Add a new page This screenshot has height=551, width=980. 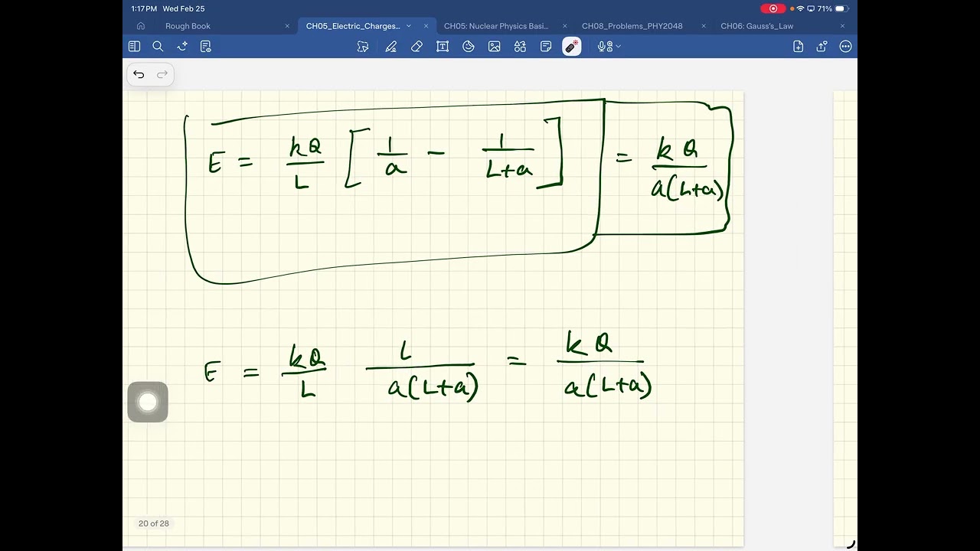coord(798,47)
